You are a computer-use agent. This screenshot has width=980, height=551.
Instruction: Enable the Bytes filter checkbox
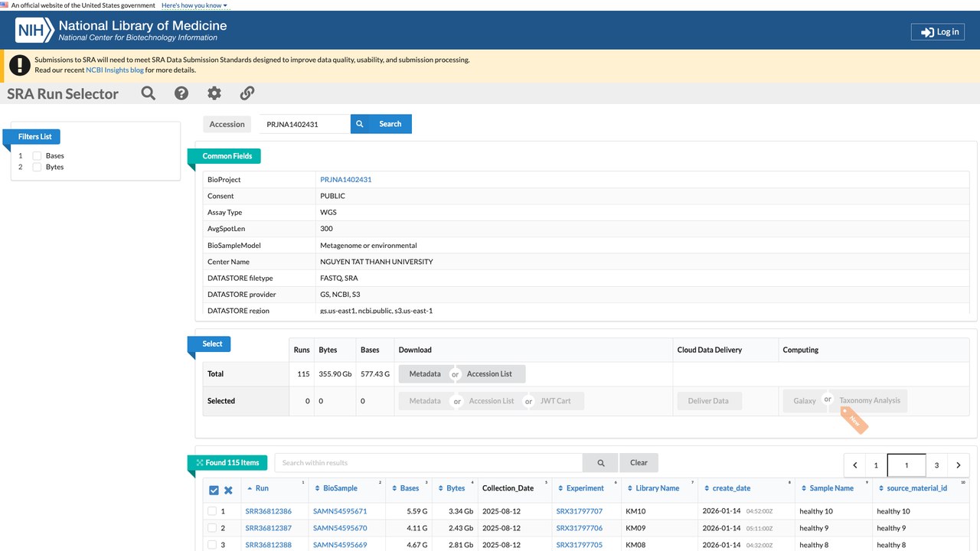pyautogui.click(x=37, y=167)
